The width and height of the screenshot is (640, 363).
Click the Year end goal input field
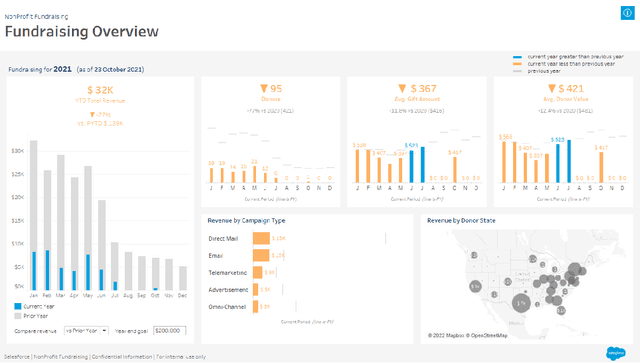tap(169, 331)
